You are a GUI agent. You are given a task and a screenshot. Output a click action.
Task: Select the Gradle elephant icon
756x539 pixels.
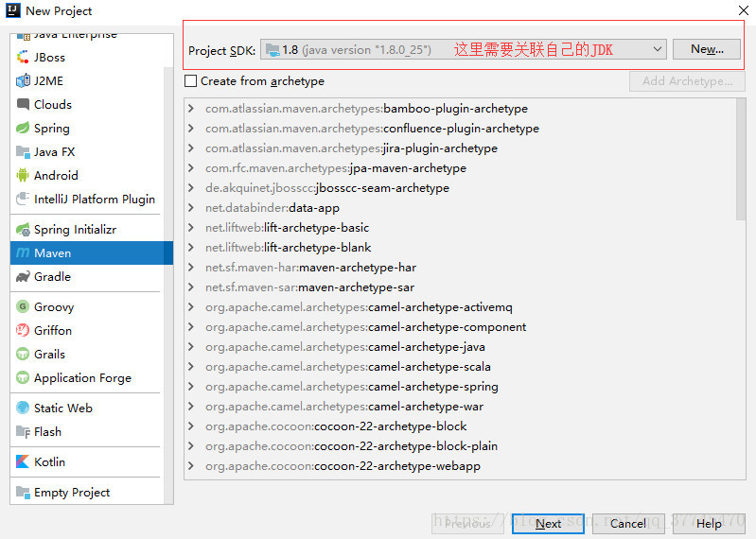(x=22, y=276)
